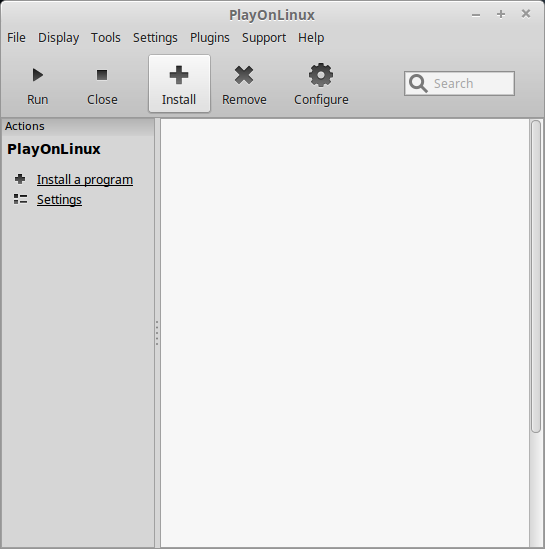Viewport: 545px width, 549px height.
Task: Focus the Search input field
Action: point(459,83)
